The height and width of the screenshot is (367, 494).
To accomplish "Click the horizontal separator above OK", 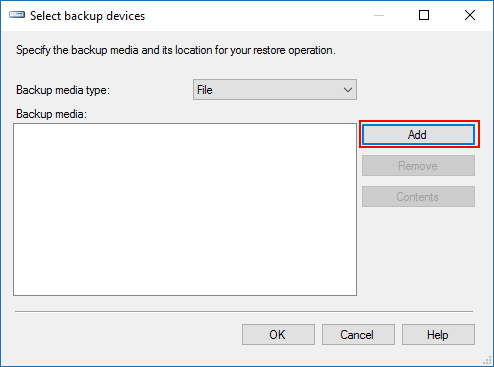I will pyautogui.click(x=244, y=312).
